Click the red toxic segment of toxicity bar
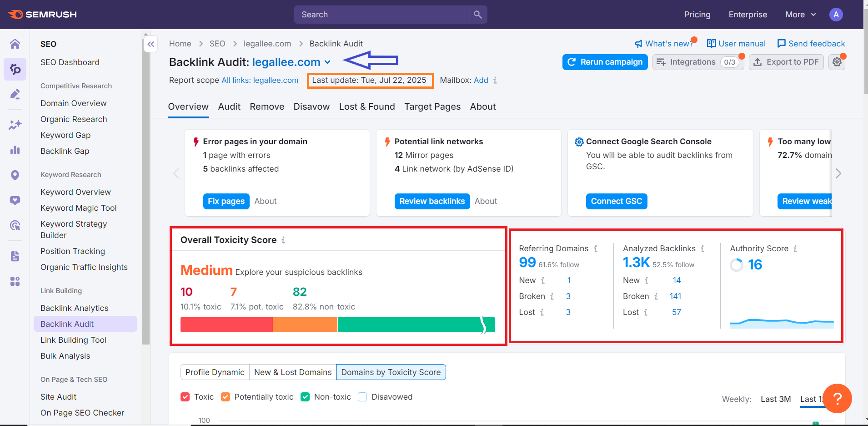Viewport: 868px width, 426px height. tap(226, 325)
